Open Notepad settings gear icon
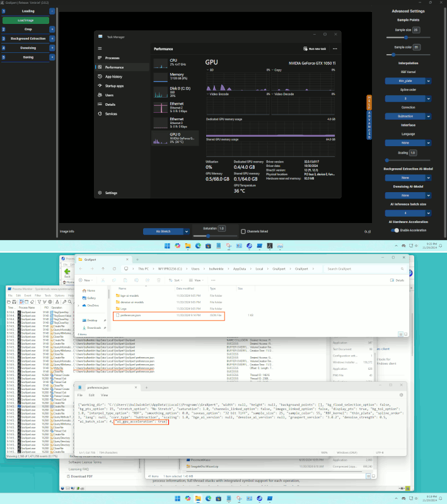 point(402,395)
